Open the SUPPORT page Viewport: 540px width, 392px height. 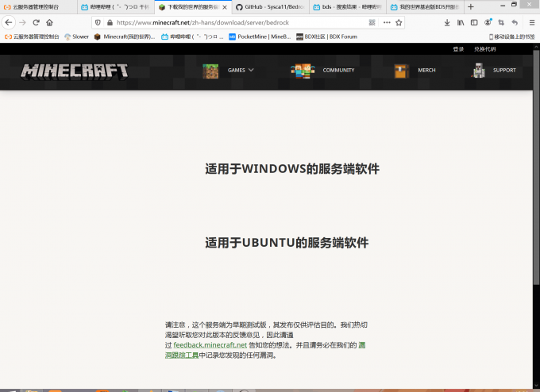[504, 70]
